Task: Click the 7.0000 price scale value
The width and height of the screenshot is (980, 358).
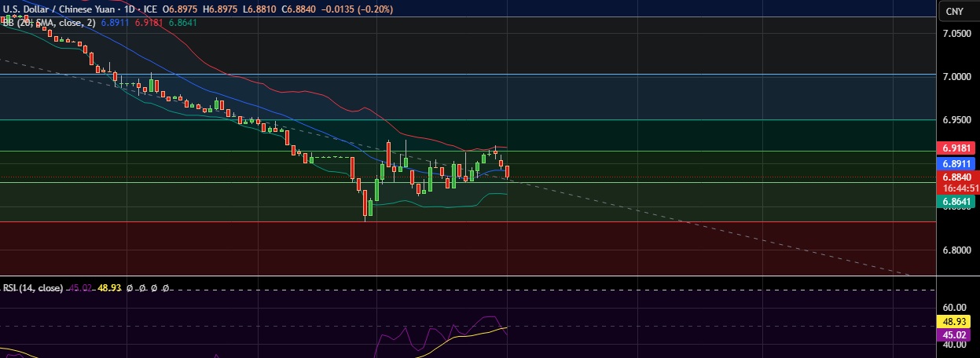Action: click(958, 77)
